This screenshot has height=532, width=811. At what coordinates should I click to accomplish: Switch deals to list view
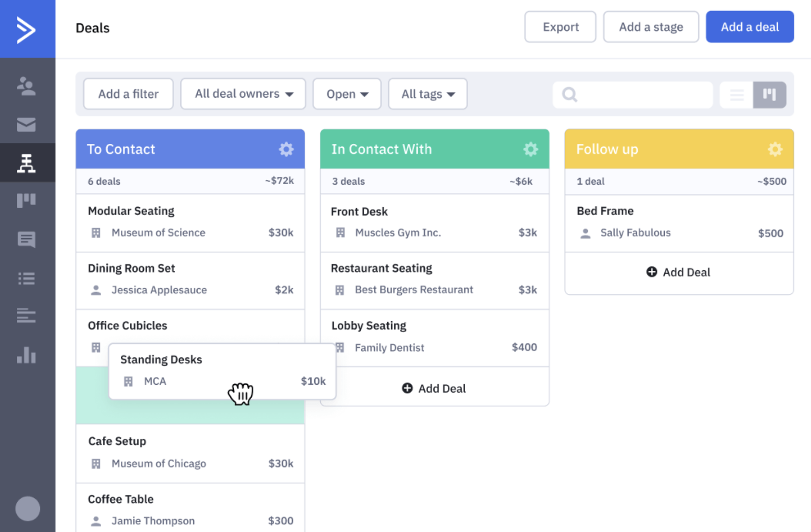pos(736,94)
